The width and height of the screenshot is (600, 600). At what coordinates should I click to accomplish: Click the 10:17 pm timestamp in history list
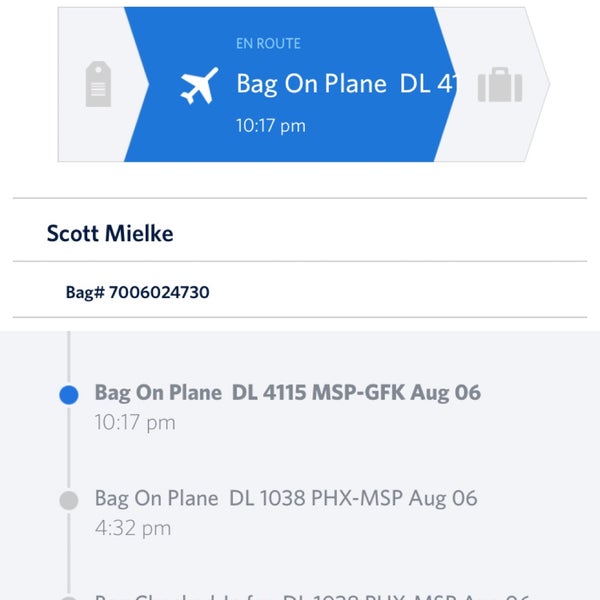click(135, 422)
